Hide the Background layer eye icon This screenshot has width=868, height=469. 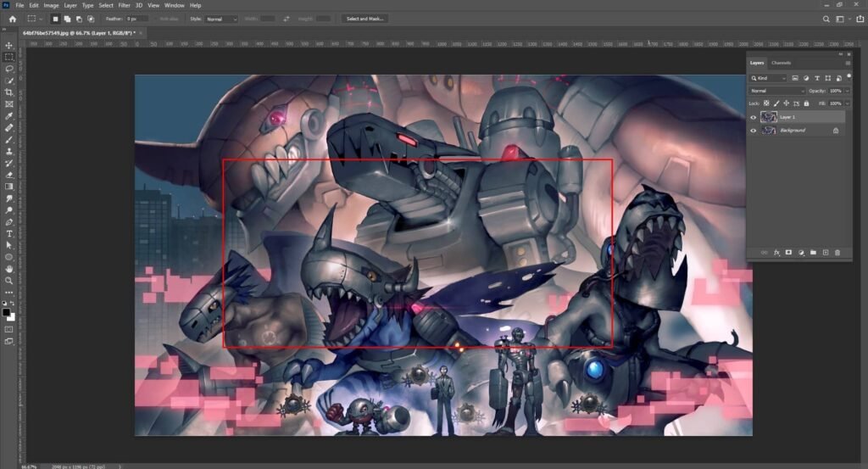753,131
